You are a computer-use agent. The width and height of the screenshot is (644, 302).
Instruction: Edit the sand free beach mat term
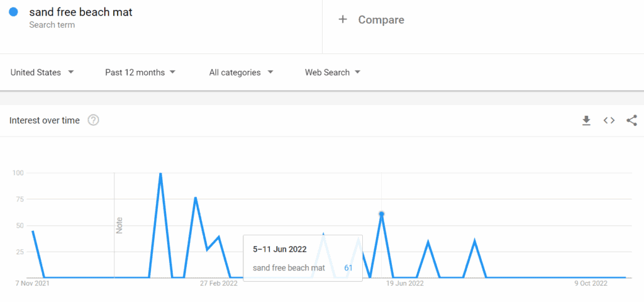click(x=81, y=13)
